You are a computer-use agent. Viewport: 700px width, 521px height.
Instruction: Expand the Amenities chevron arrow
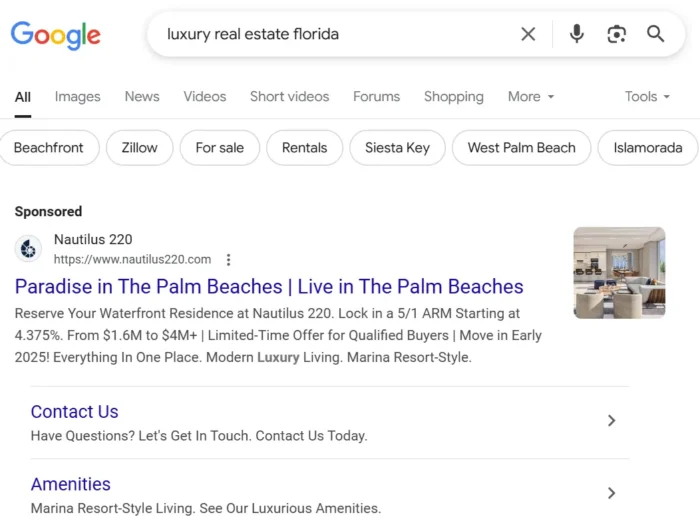[612, 493]
